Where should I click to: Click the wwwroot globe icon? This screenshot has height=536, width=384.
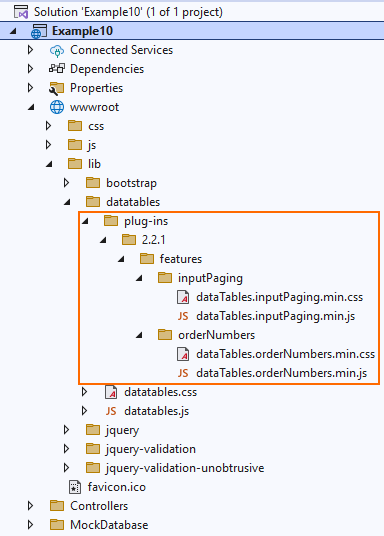[x=57, y=107]
